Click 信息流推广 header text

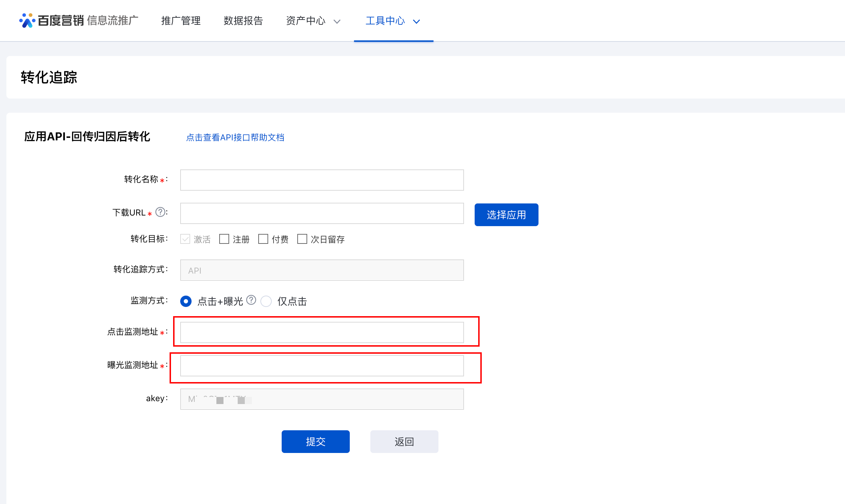pyautogui.click(x=113, y=21)
